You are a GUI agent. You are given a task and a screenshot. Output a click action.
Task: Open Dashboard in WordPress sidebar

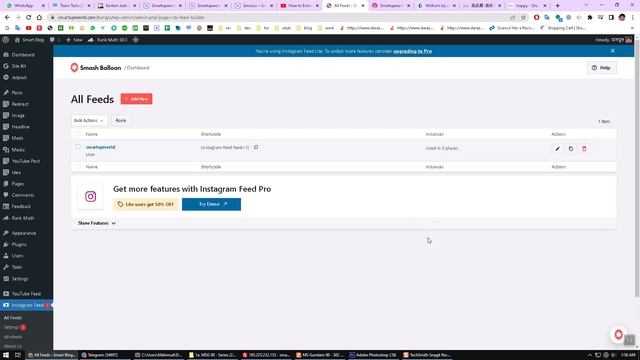23,55
